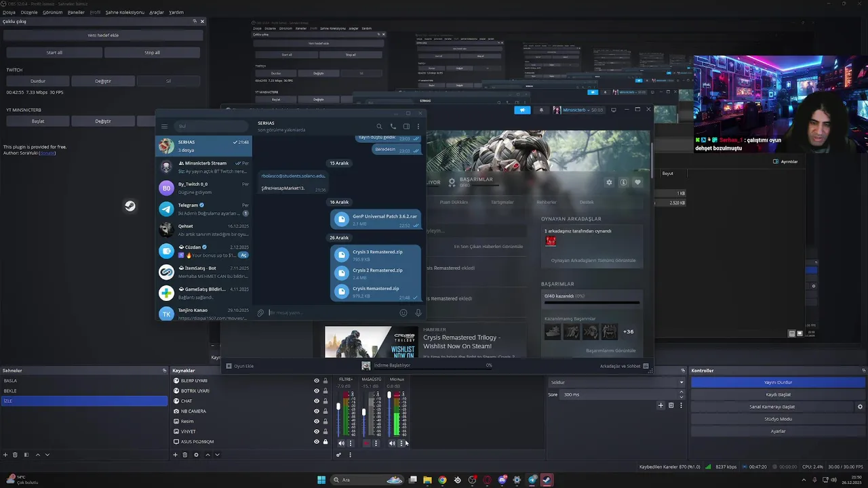
Task: Hide the NB CAMERA source
Action: tap(316, 411)
